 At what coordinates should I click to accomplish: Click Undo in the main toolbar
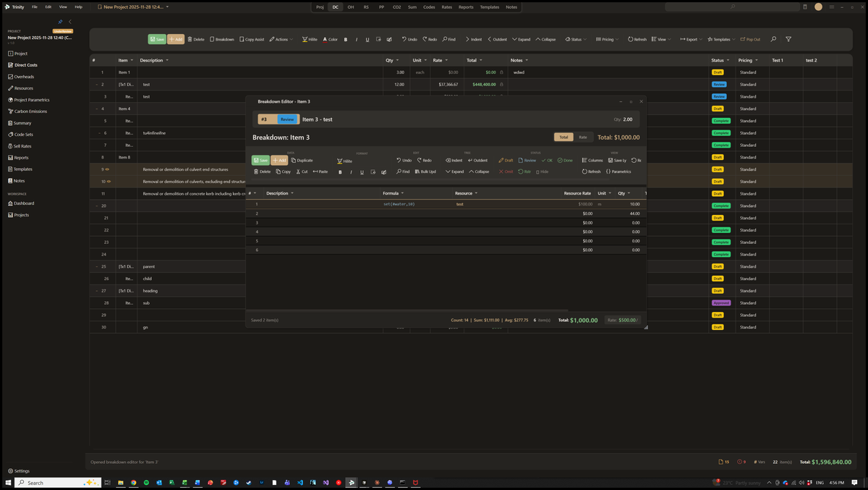click(x=409, y=39)
